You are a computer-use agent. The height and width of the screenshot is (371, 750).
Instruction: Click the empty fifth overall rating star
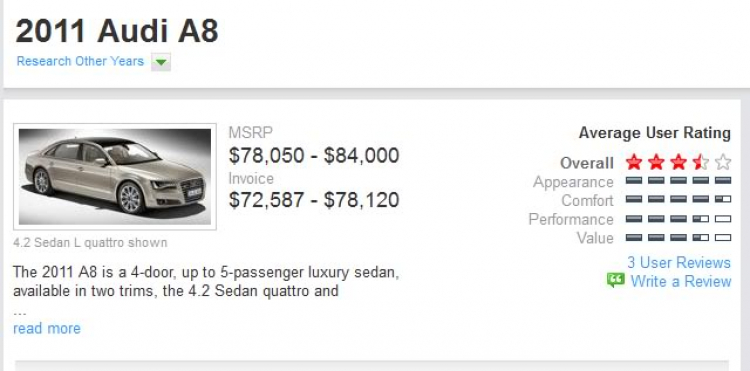click(x=723, y=163)
